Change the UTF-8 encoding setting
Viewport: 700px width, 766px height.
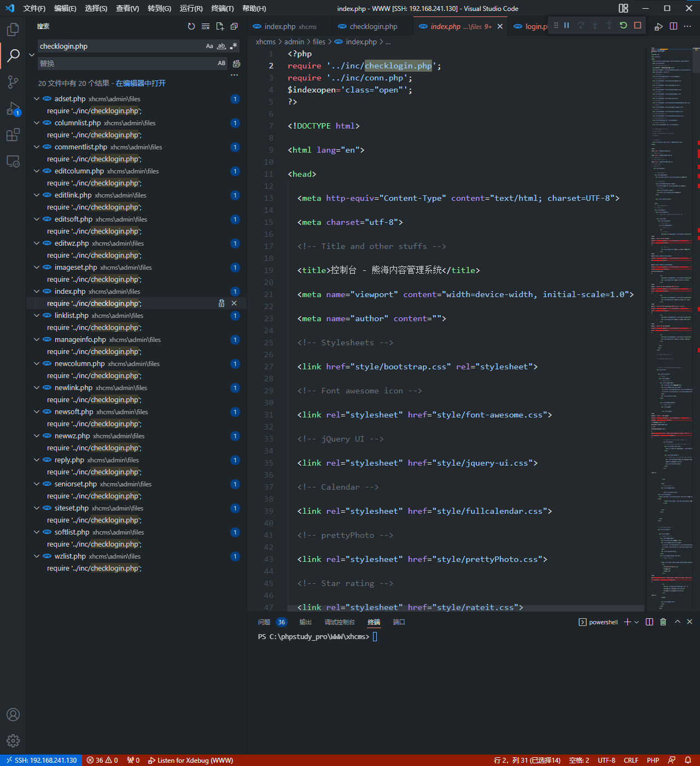(606, 761)
